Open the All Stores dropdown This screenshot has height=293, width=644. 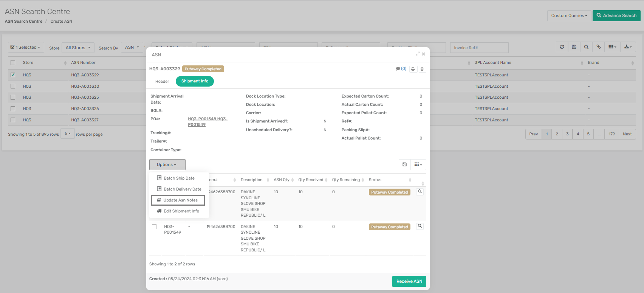(78, 48)
